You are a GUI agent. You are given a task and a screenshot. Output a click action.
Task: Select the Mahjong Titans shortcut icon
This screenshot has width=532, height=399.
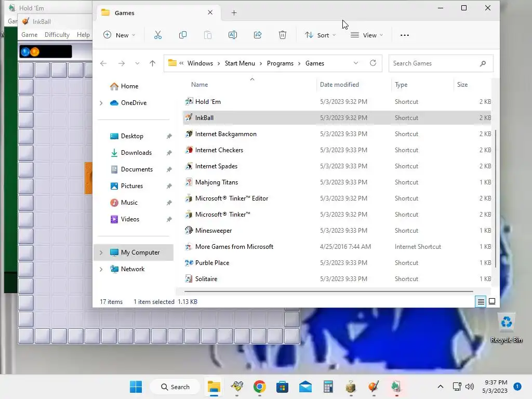(x=189, y=182)
